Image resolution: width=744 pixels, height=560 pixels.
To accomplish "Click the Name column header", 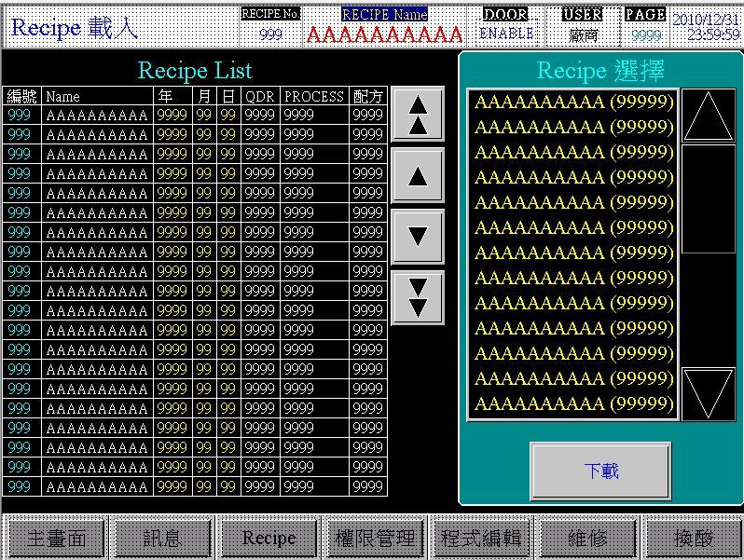I will point(97,96).
